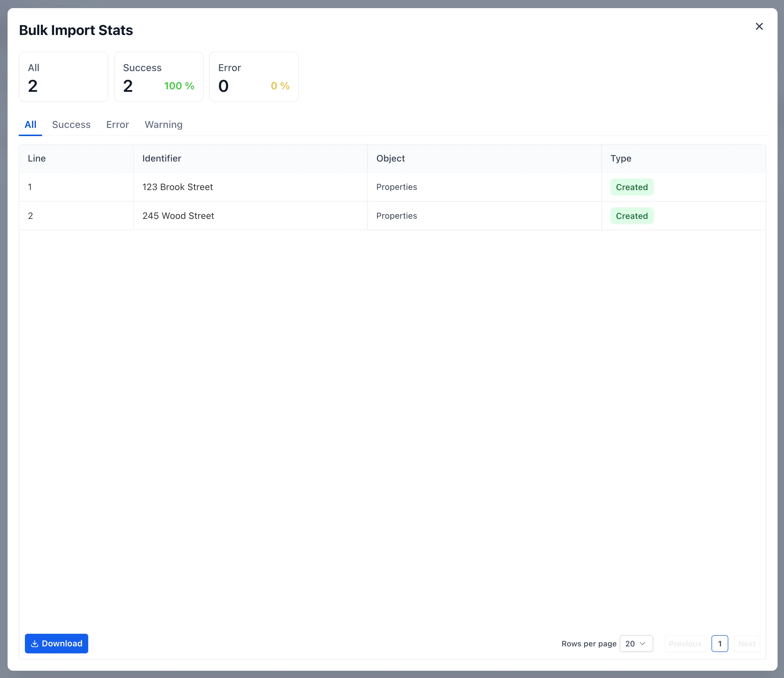Screen dimensions: 784x678
Task: Switch to the Success tab
Action: [x=71, y=125]
